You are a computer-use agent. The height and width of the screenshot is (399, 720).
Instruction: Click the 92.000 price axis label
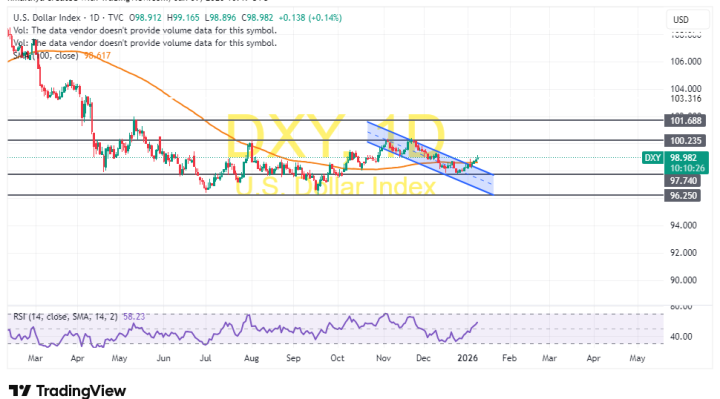683,253
